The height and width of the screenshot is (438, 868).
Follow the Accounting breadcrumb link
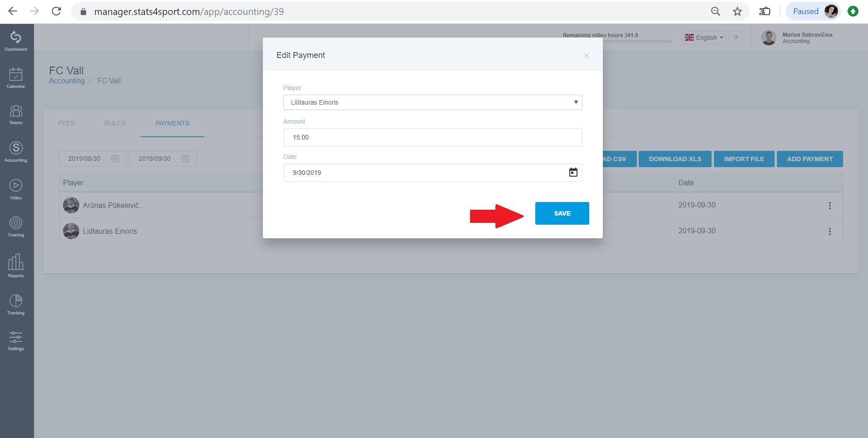point(67,81)
